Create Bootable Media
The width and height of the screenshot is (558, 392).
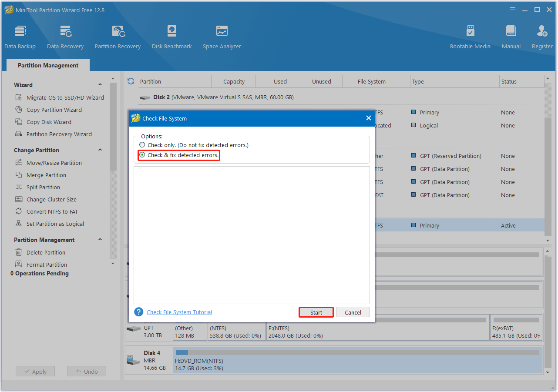470,37
